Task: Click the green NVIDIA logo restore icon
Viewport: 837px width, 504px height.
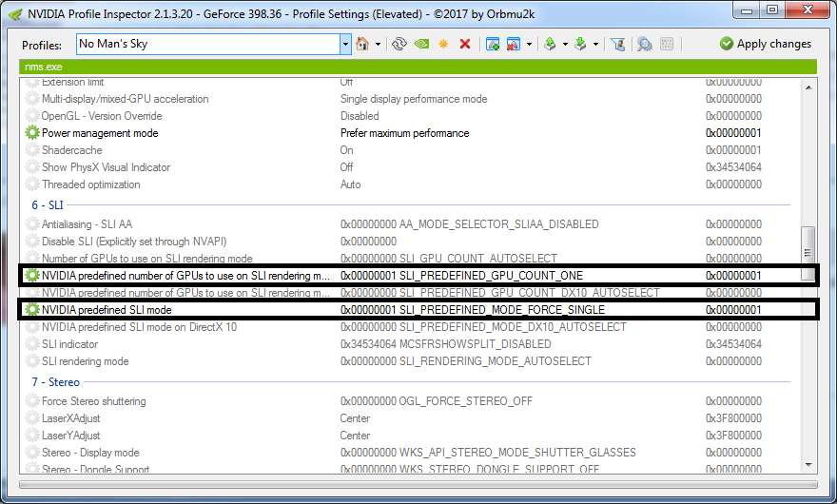Action: point(421,44)
